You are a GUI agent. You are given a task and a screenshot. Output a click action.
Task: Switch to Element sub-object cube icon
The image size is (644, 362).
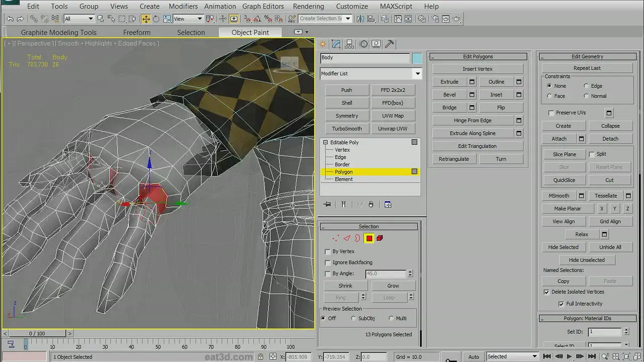tap(380, 238)
